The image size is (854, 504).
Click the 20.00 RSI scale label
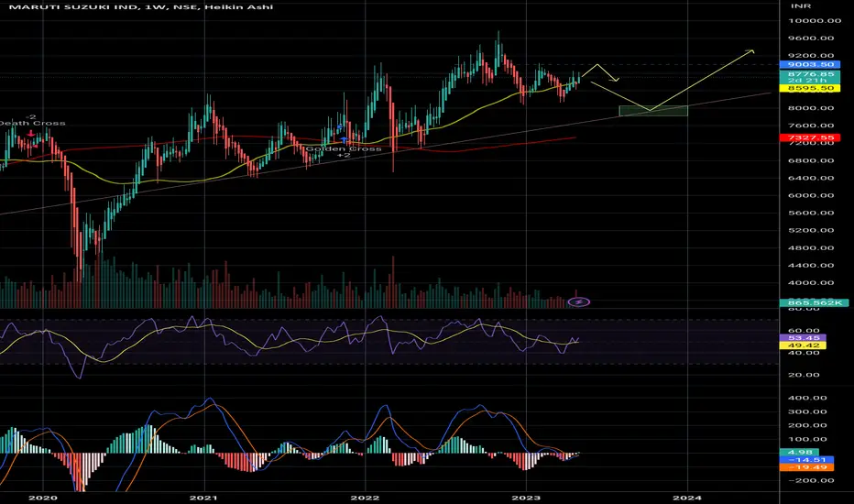804,375
